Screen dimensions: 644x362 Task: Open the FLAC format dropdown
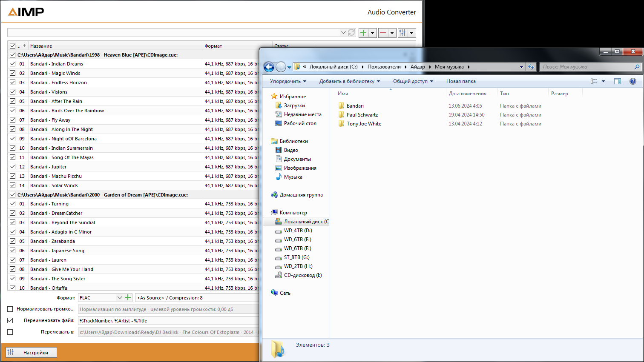[x=120, y=298]
